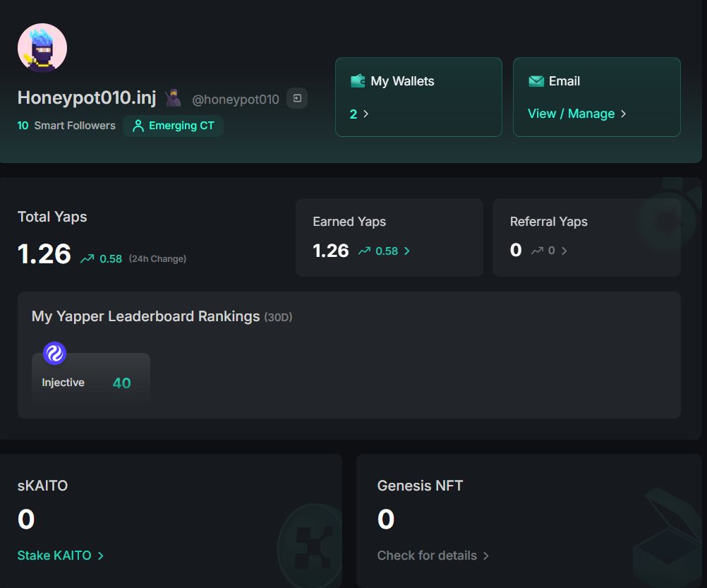Screen dimensions: 707x588
Task: Click the Earned Yaps label
Action: (x=349, y=222)
